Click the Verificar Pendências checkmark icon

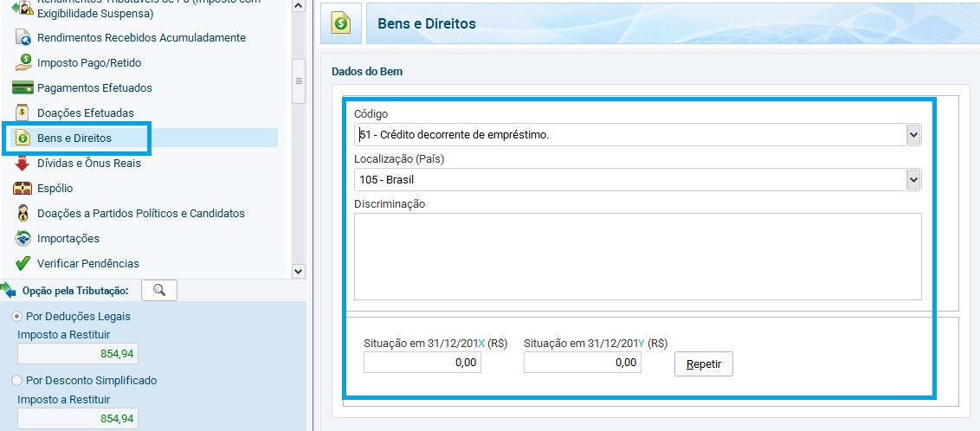coord(23,263)
